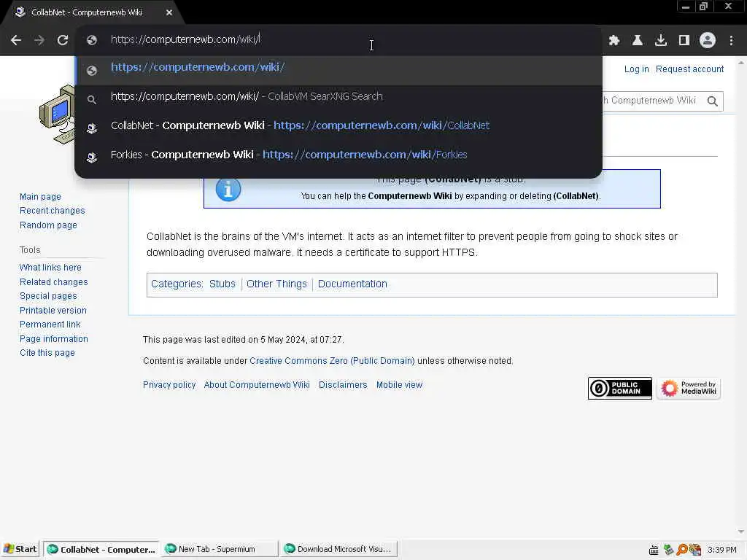The height and width of the screenshot is (560, 747).
Task: Open the downloads toolbar icon
Action: (x=661, y=40)
